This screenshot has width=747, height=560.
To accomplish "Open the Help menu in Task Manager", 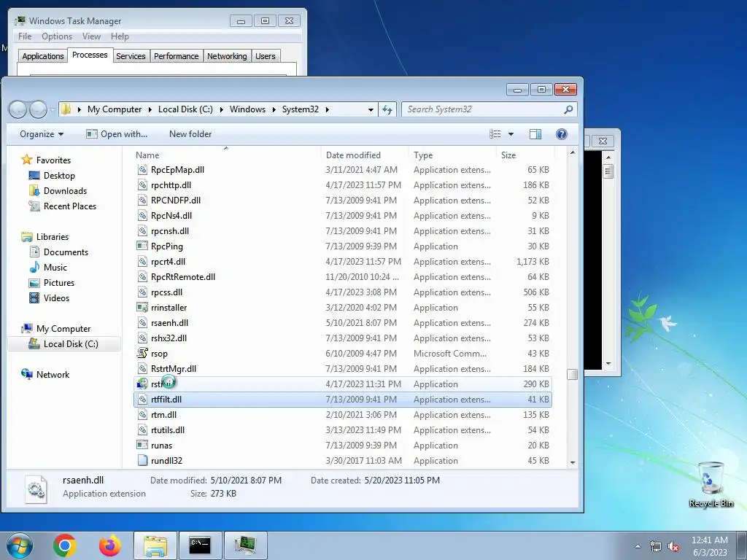I will pyautogui.click(x=120, y=36).
